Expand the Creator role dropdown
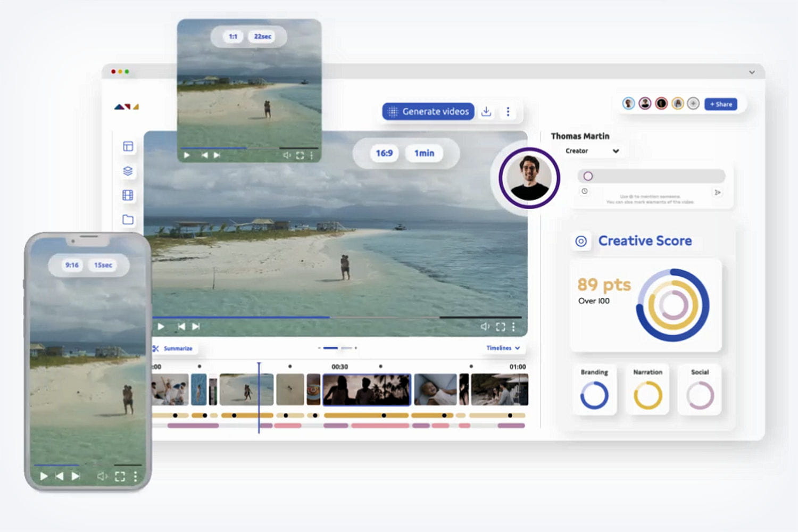 (616, 151)
